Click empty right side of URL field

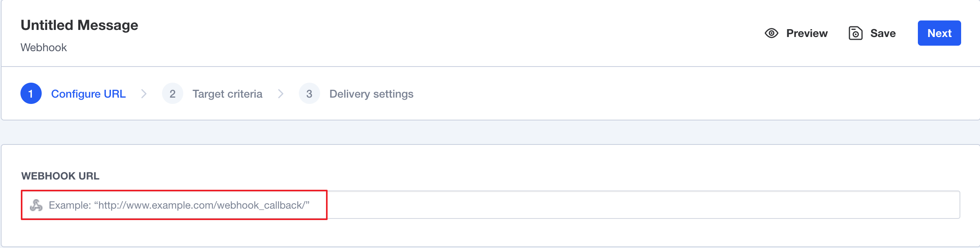pyautogui.click(x=643, y=205)
